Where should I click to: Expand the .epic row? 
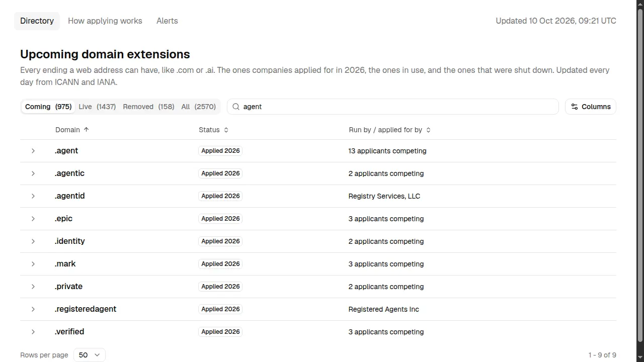[33, 219]
